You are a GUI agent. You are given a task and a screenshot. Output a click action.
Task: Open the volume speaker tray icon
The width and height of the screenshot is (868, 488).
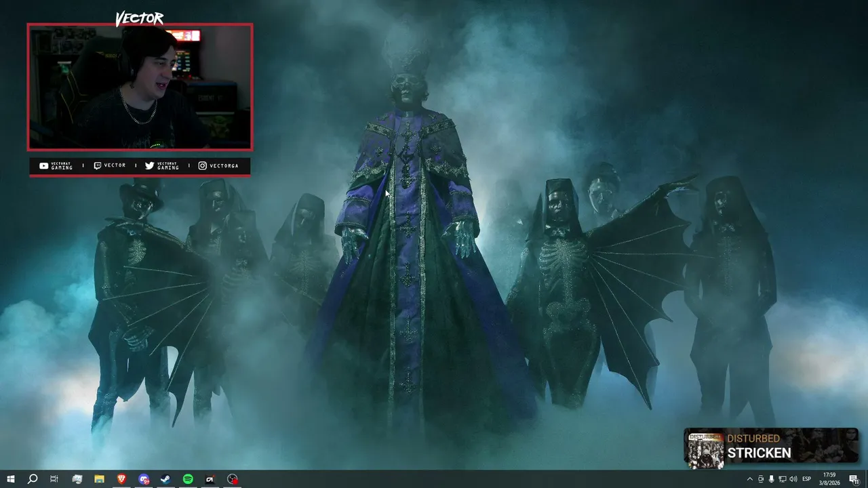click(793, 479)
